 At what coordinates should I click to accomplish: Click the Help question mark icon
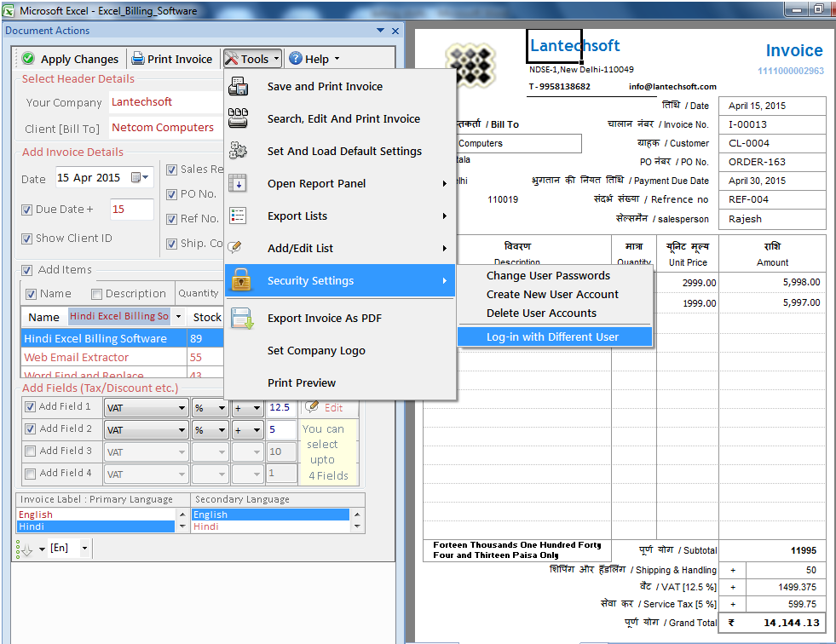pos(296,59)
